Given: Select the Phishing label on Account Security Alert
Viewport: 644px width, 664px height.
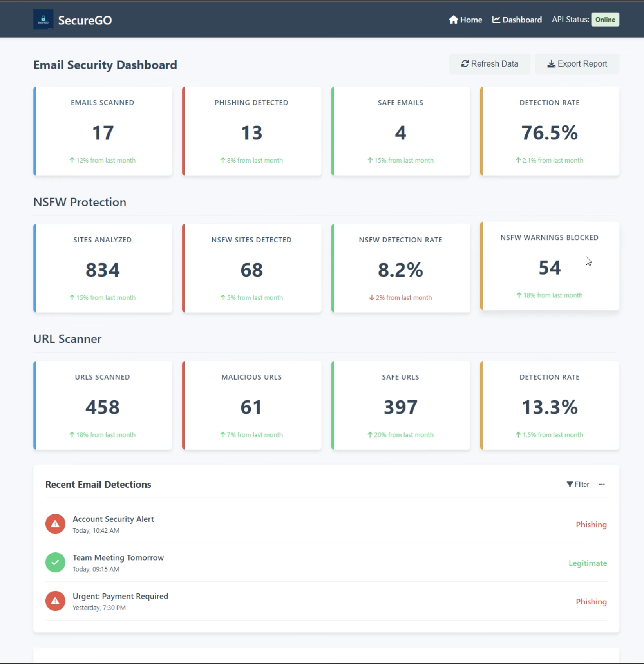Looking at the screenshot, I should point(591,524).
